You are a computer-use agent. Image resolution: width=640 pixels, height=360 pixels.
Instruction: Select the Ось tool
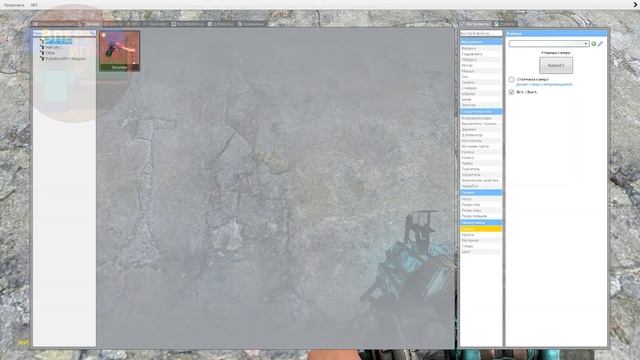pyautogui.click(x=481, y=77)
